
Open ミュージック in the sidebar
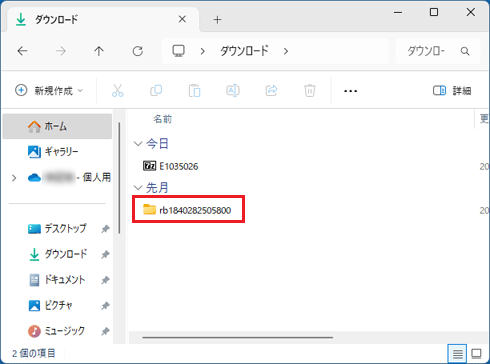tap(57, 331)
